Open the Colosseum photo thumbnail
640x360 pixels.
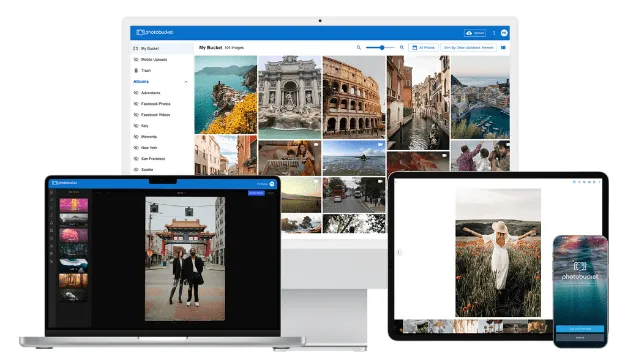(353, 97)
